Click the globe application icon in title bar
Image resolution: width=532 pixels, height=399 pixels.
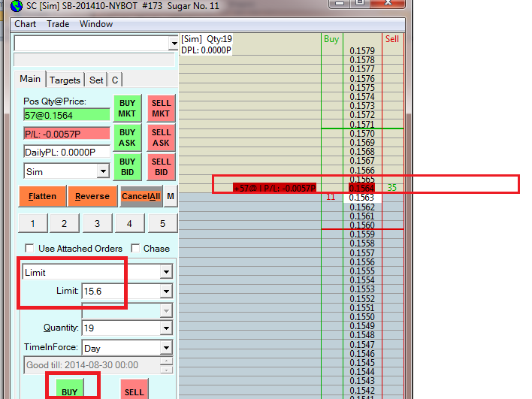17,6
